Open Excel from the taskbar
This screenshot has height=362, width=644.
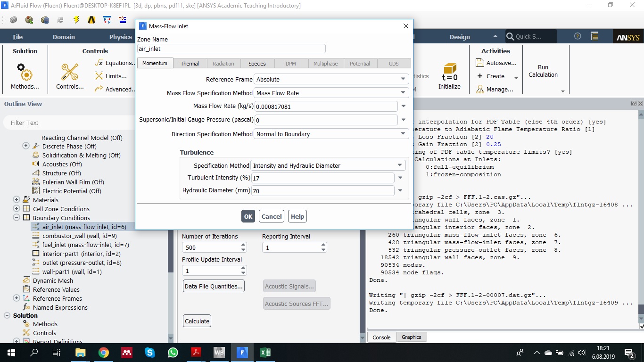(265, 352)
